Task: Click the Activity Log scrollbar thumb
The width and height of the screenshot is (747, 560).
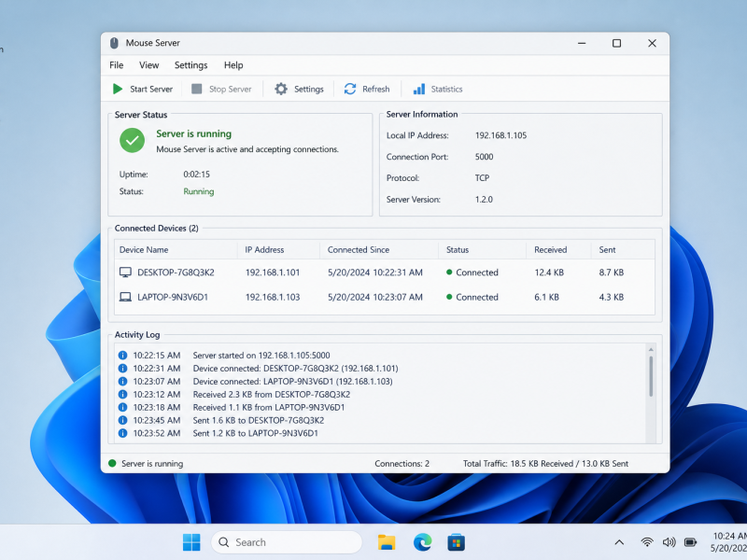Action: 651,376
